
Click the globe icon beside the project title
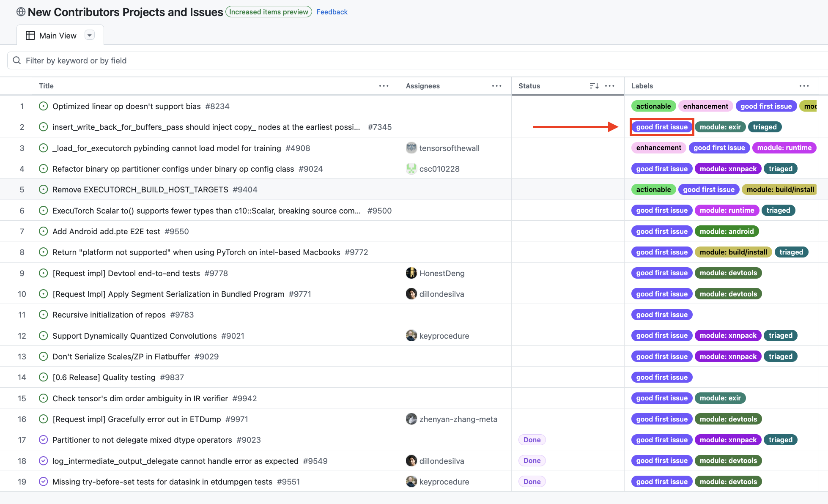pos(21,12)
